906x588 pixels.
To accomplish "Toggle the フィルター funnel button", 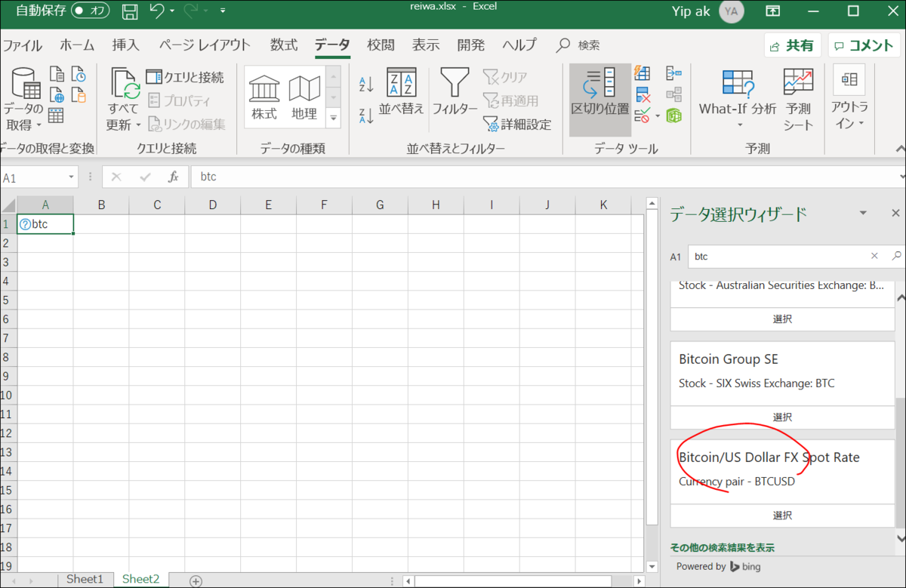I will point(455,93).
